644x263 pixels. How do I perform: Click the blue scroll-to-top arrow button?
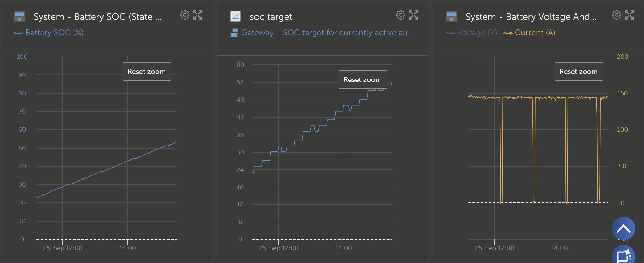[x=623, y=229]
